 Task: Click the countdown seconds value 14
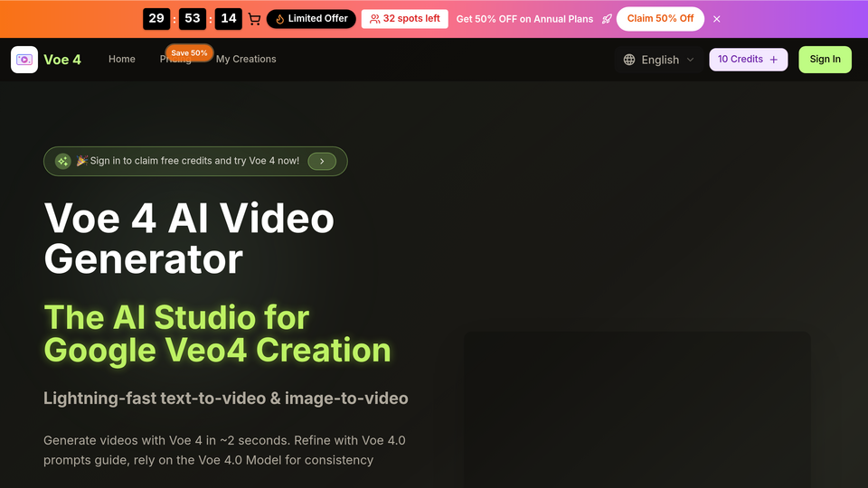tap(229, 19)
